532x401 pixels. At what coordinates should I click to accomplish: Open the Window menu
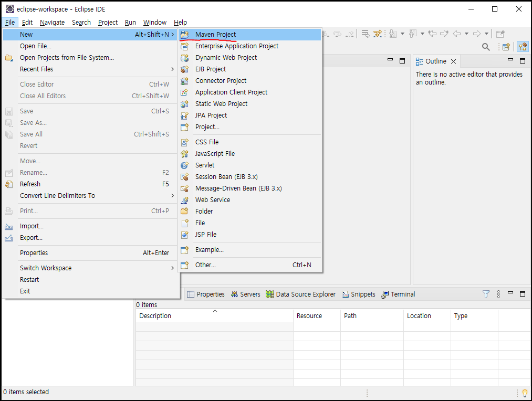[x=155, y=23]
